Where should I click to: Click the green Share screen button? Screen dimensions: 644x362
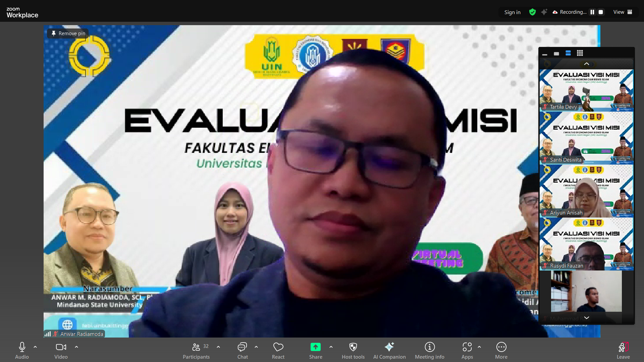point(315,347)
